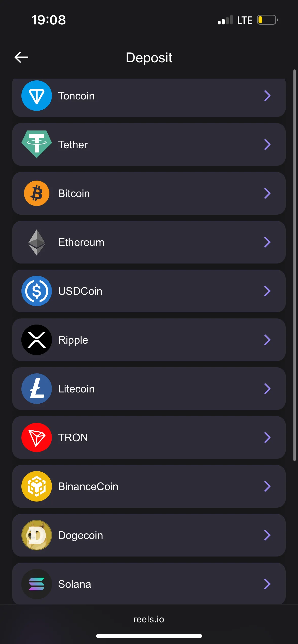This screenshot has width=298, height=644.
Task: Tap the reels.io address text
Action: pos(149,619)
